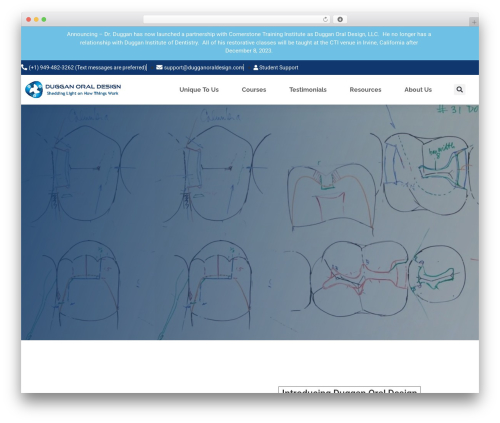Reload the page using browser refresh icon
Image resolution: width=500 pixels, height=423 pixels.
(x=325, y=19)
